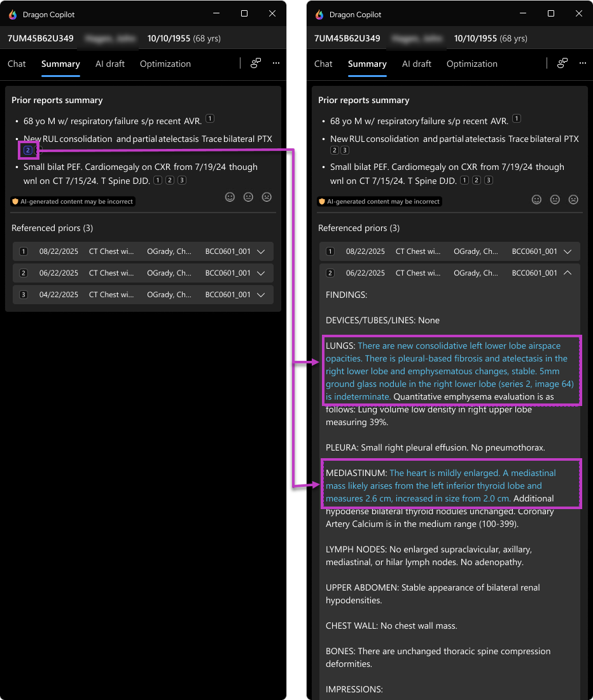Select reference badge 1 after the AVR bullet
This screenshot has width=593, height=700.
(x=209, y=118)
